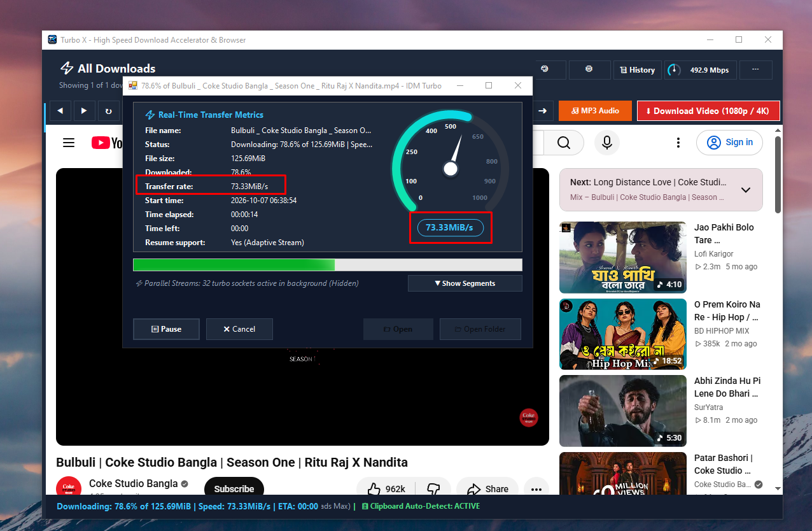The height and width of the screenshot is (531, 812).
Task: Click the video title Bulbuli Coke Studio Bangla
Action: click(232, 462)
